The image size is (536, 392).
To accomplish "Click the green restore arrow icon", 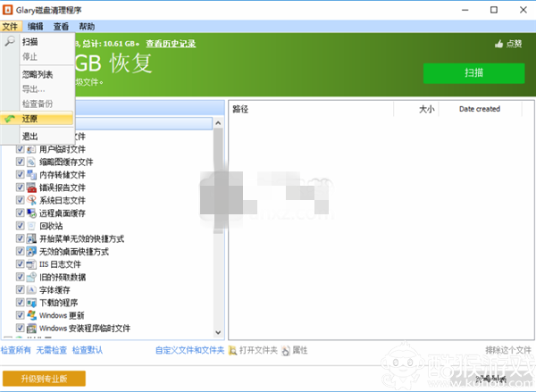I will pos(10,119).
